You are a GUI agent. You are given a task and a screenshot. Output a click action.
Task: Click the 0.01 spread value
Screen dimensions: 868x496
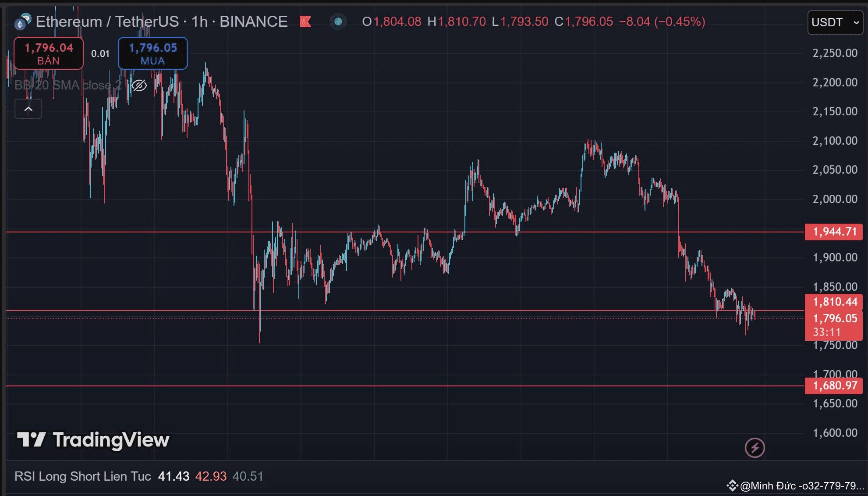coord(100,54)
